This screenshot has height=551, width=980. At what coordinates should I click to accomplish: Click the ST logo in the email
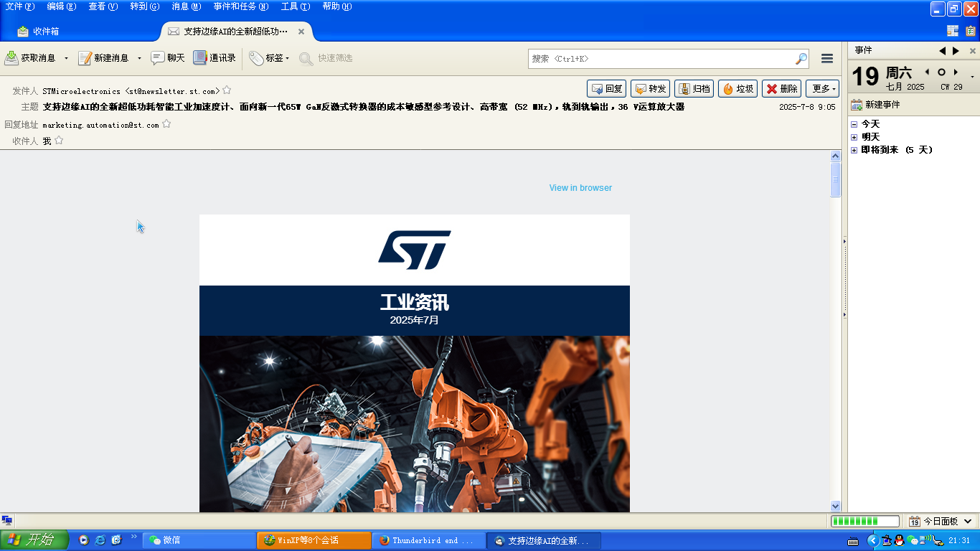tap(415, 250)
